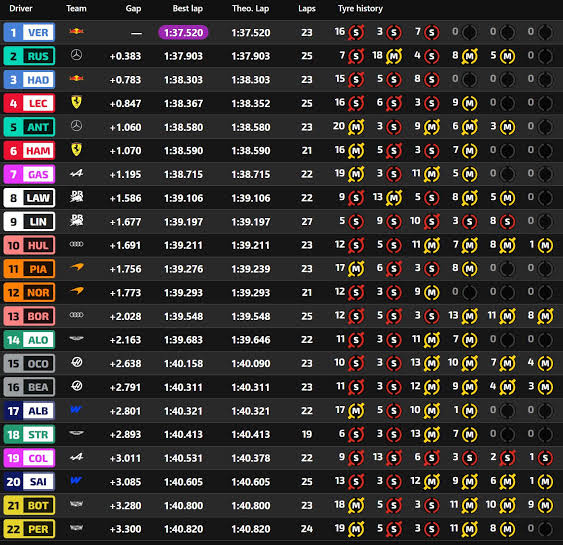This screenshot has width=563, height=545.
Task: Select the 12 NOR driver badge
Action: tap(29, 293)
